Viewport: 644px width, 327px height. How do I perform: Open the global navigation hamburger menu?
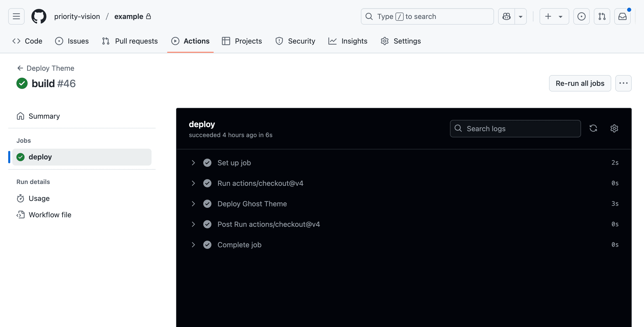click(16, 16)
